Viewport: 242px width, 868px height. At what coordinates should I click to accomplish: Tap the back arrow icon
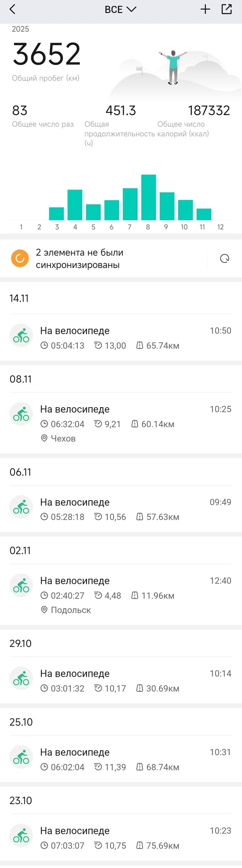point(13,9)
